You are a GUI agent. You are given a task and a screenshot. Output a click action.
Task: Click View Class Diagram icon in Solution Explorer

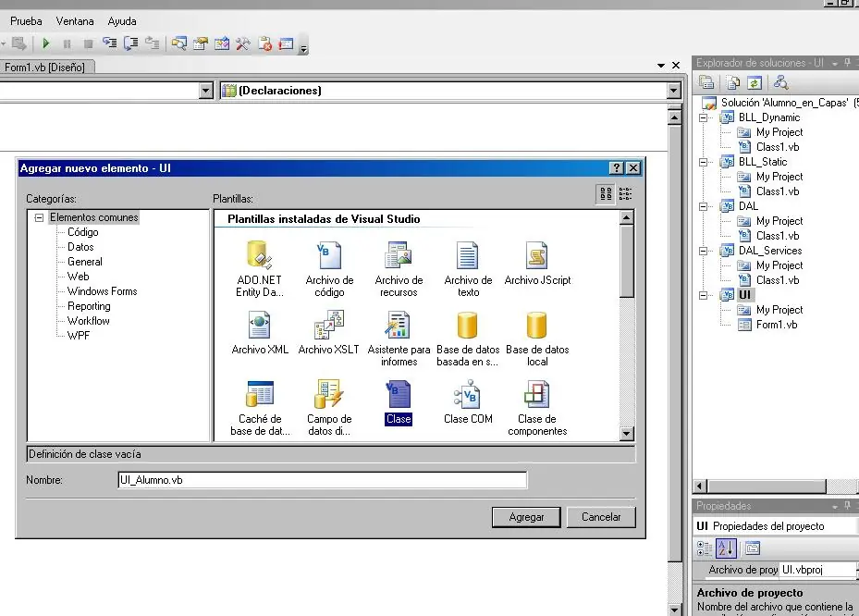(x=780, y=82)
